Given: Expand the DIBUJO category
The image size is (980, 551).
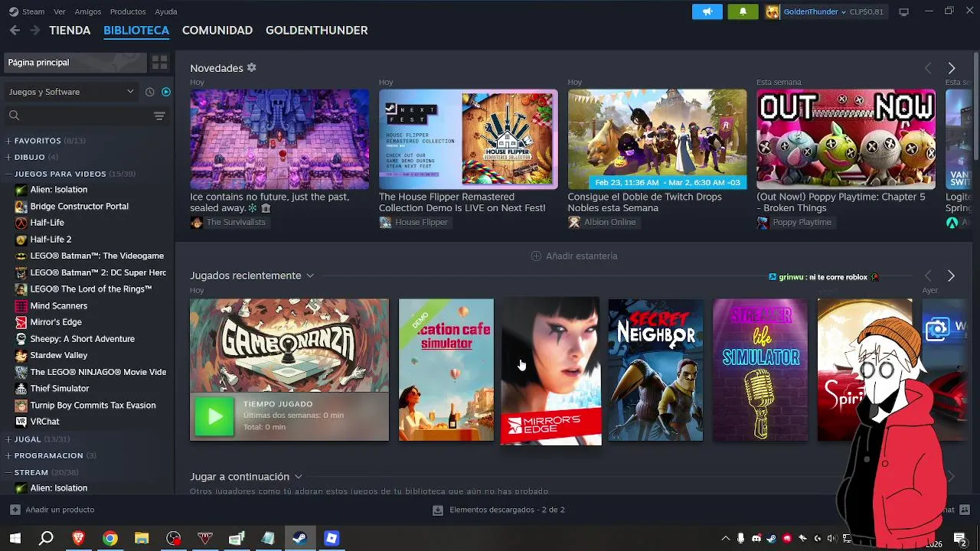Looking at the screenshot, I should [8, 157].
